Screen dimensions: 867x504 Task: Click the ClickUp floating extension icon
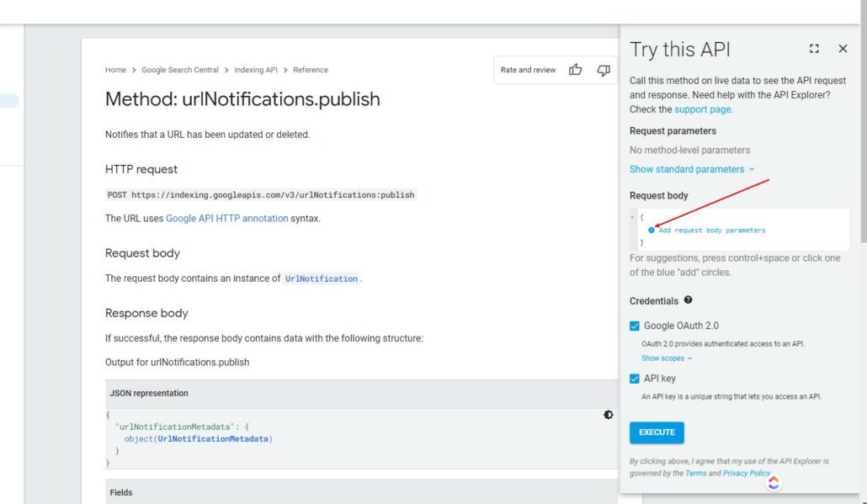click(774, 482)
